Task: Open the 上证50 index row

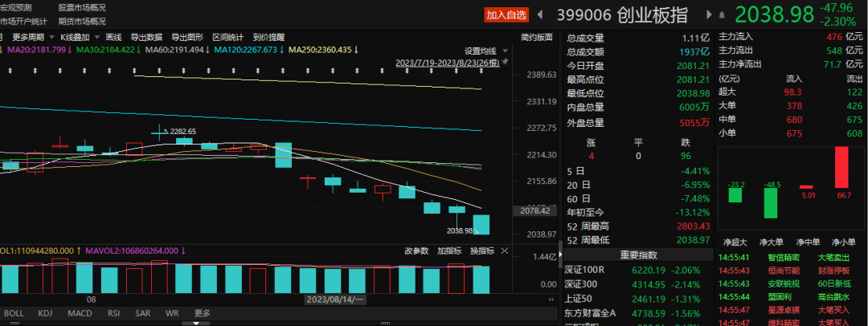Action: click(638, 299)
